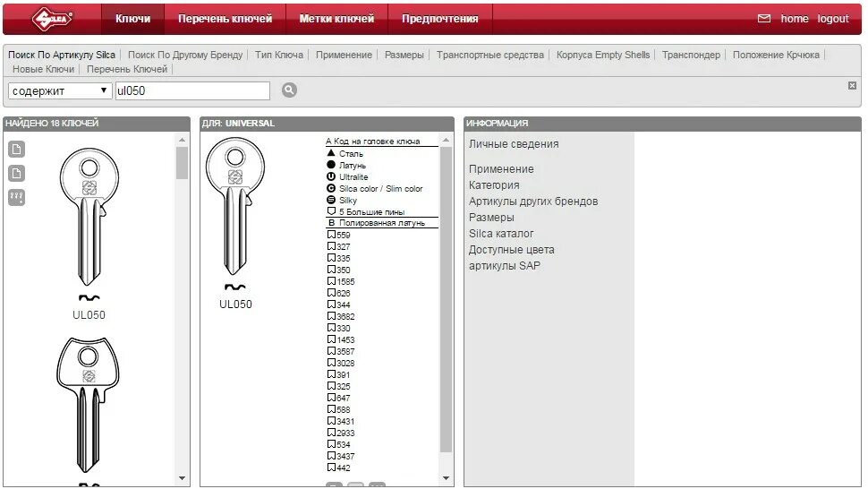Click the key profile symbol above the left UL050 label
Image resolution: width=868 pixels, height=489 pixels.
(x=89, y=298)
